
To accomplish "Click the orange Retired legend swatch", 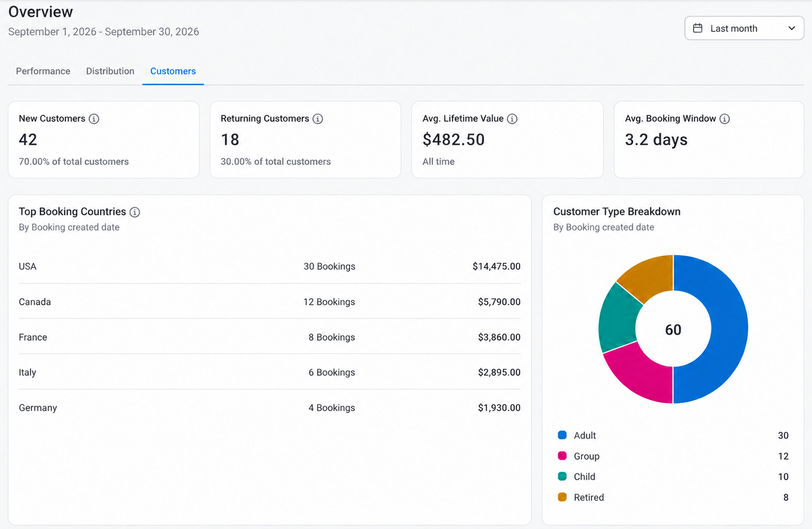I will tap(562, 497).
